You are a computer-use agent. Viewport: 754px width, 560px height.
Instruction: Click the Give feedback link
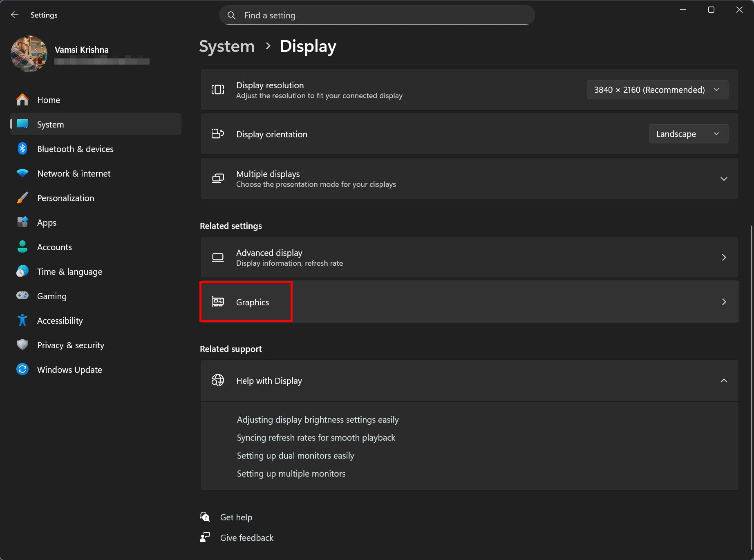tap(247, 538)
